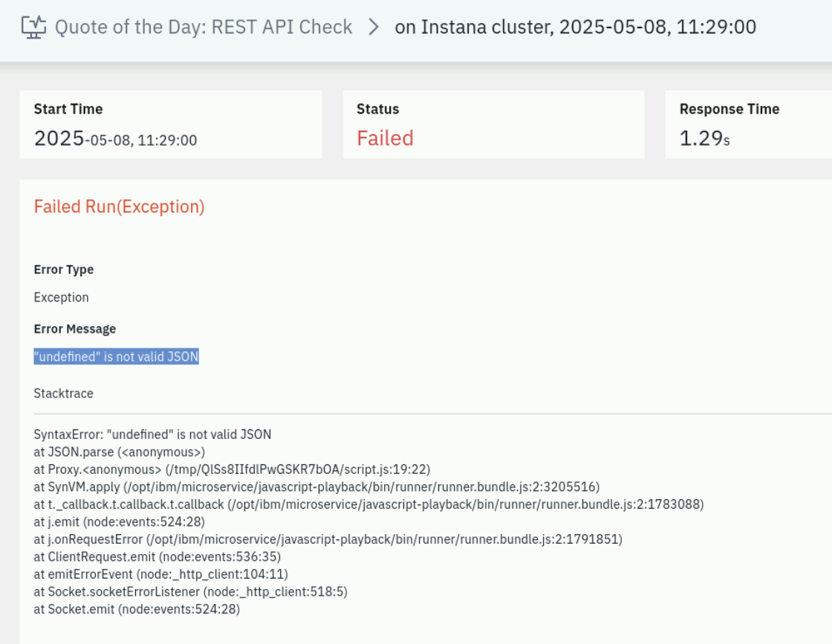The image size is (832, 644).
Task: Click the Stacktrace section header
Action: [63, 393]
